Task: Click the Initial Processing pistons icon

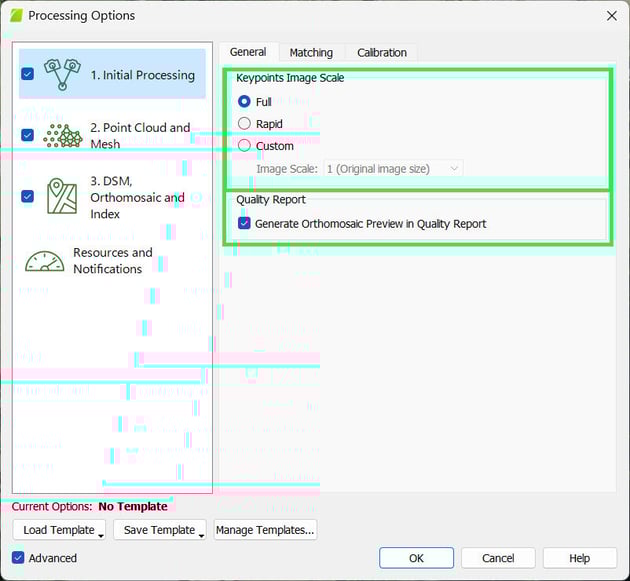Action: pyautogui.click(x=62, y=75)
